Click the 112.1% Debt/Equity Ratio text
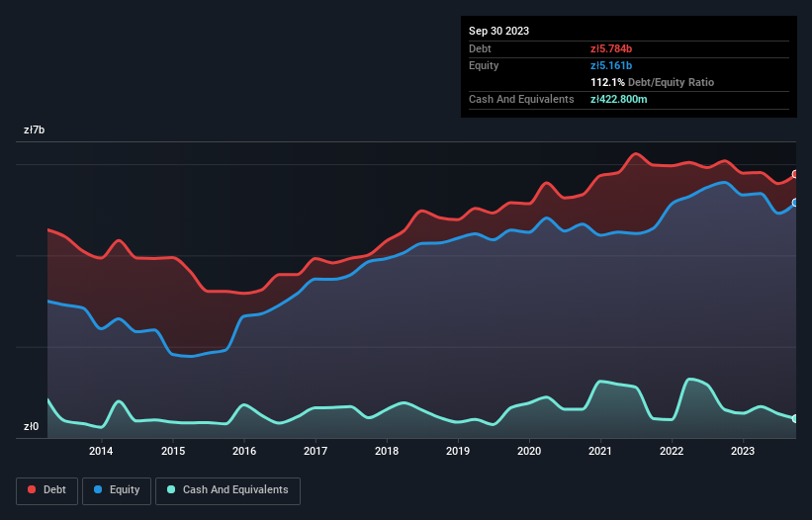The image size is (812, 520). [x=652, y=82]
